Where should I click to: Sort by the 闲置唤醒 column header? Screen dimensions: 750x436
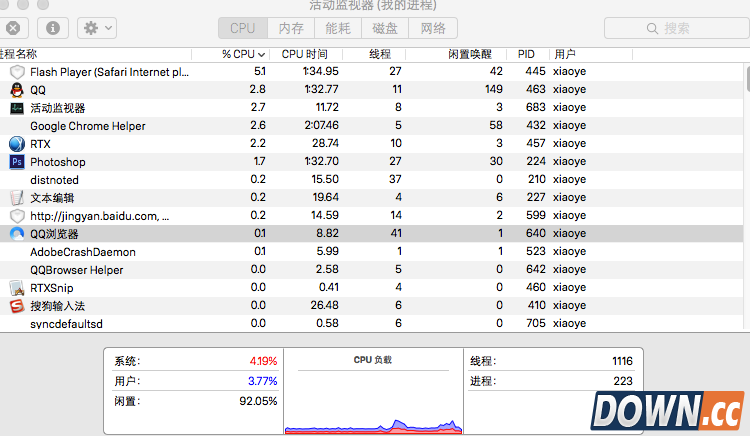click(x=470, y=54)
